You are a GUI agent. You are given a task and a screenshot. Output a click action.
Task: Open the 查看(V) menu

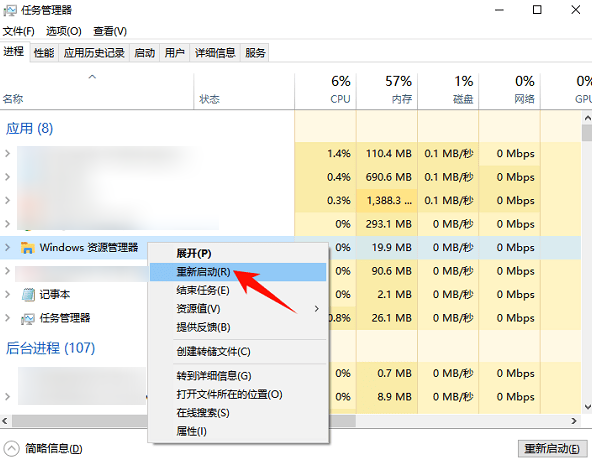click(x=110, y=31)
